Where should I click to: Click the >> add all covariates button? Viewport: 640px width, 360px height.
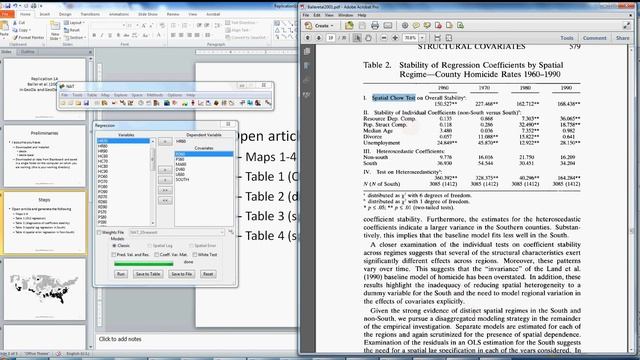pos(165,190)
